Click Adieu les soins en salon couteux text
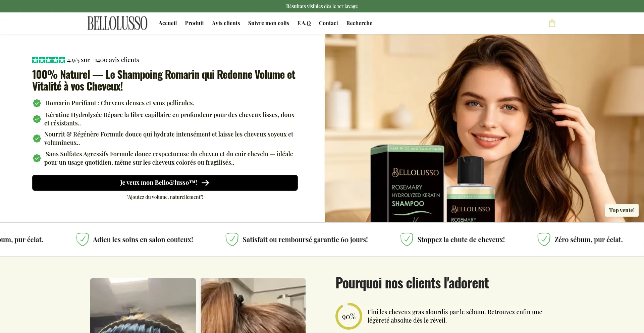This screenshot has width=644, height=333. pyautogui.click(x=143, y=240)
